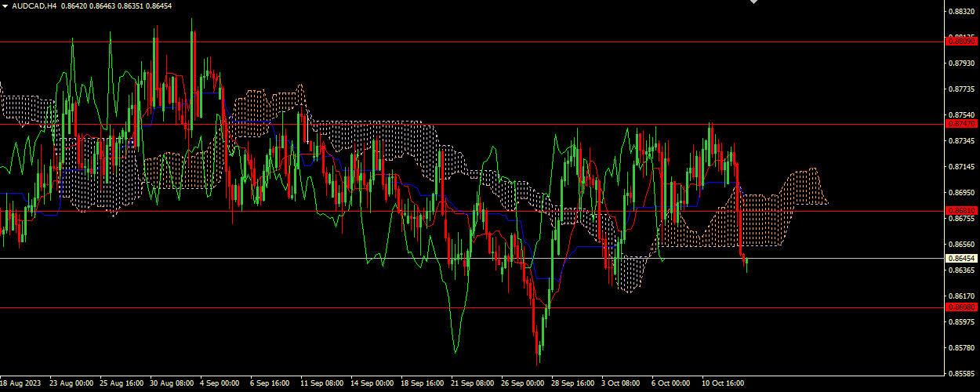Click the 25 Aug 16:00 time label
Screen dimensions: 980x392
[122, 383]
